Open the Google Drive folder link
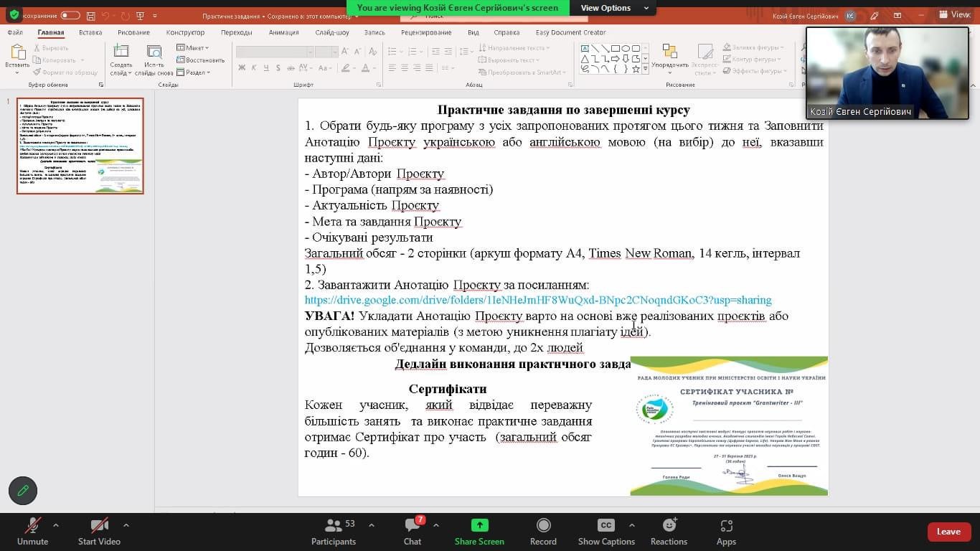 tap(537, 300)
